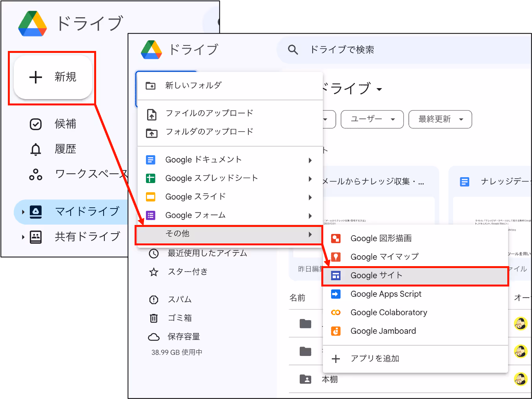Click the Google Docs blue icon in menu
Screen dimensions: 532x399
click(151, 160)
